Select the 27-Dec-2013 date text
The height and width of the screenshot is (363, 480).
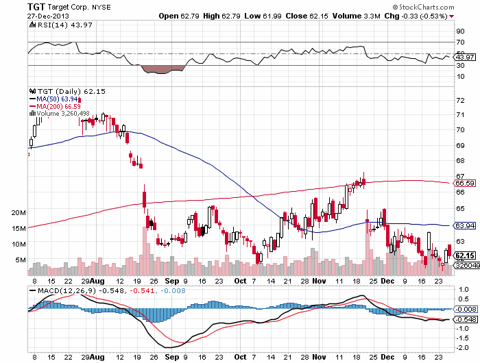tap(48, 16)
